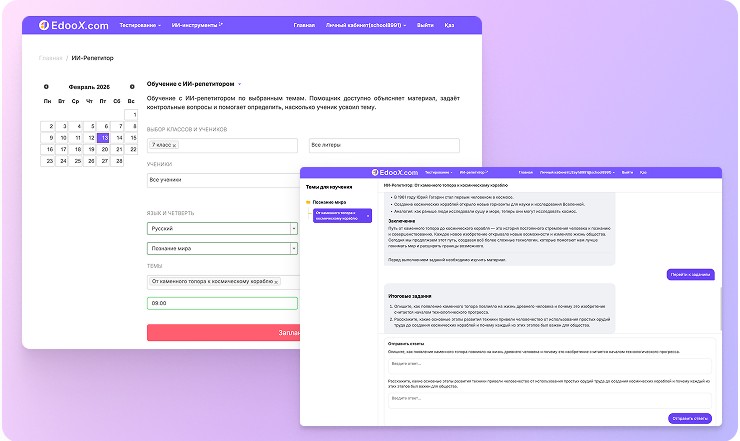Viewport: 740px width, 441px height.
Task: Open the 'Тестирование' menu in the back window
Action: 140,25
